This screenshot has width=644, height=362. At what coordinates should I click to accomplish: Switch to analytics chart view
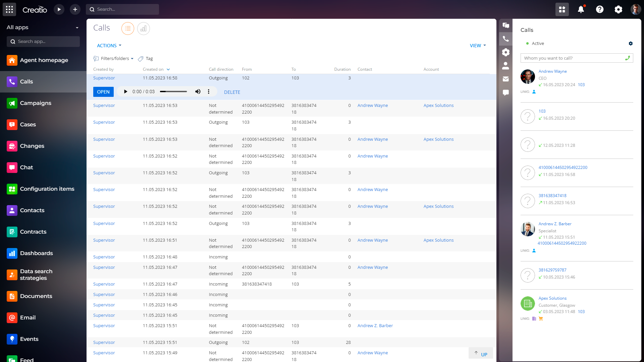144,28
